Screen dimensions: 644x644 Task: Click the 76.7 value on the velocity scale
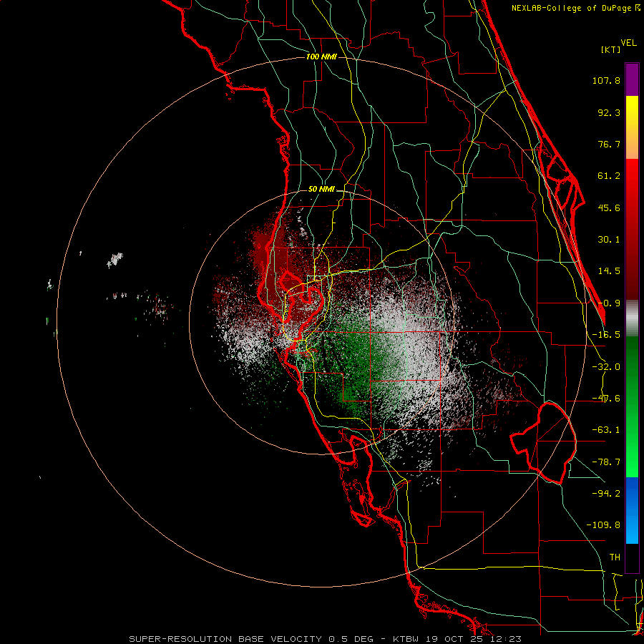pos(609,144)
